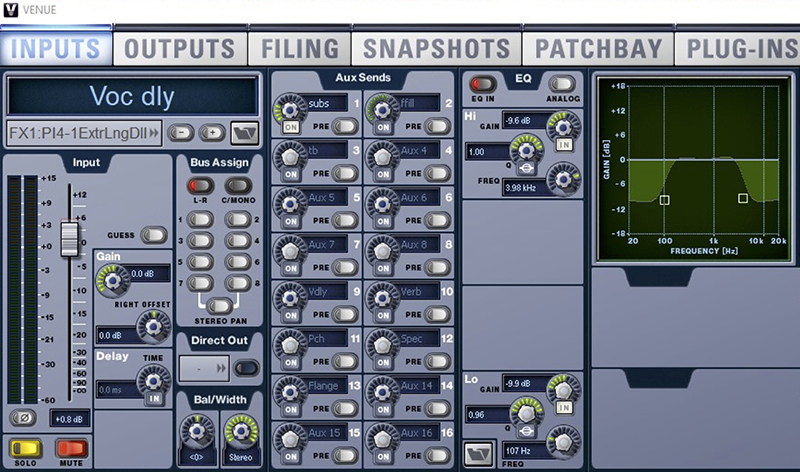Image resolution: width=800 pixels, height=472 pixels.
Task: Click the Hi band frequency knob
Action: pyautogui.click(x=563, y=179)
